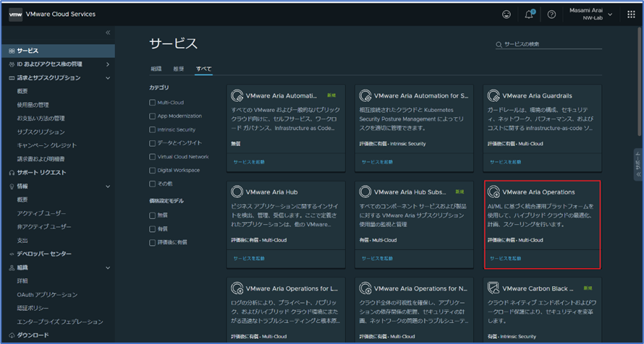Click the ID およびアクセス権の管理 people icon
This screenshot has height=344, width=644.
click(12, 64)
